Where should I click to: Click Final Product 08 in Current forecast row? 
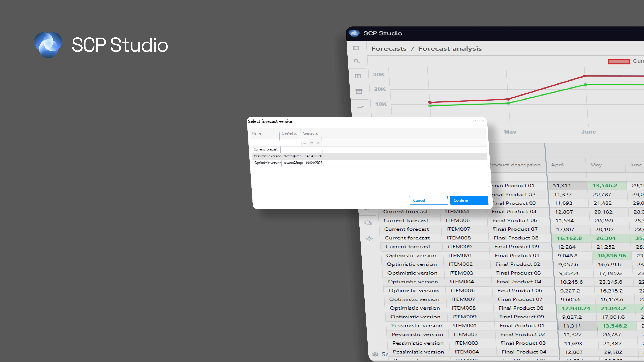click(x=516, y=238)
